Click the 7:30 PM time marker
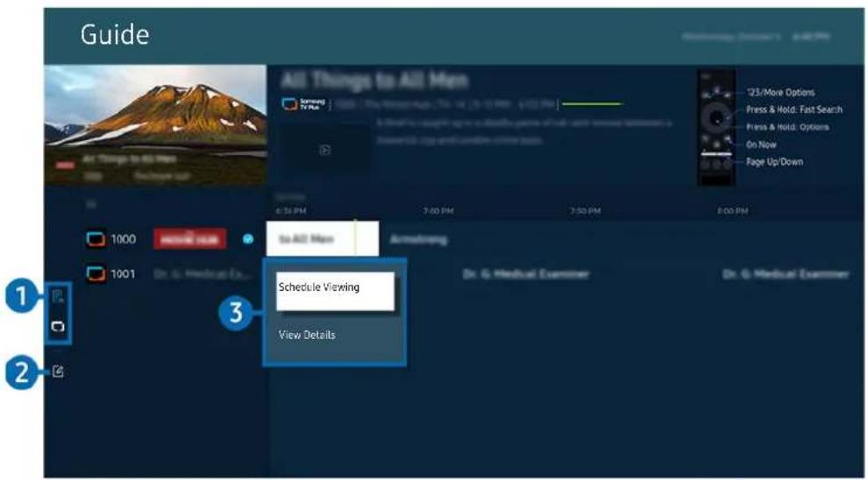868x480 pixels. point(586,211)
